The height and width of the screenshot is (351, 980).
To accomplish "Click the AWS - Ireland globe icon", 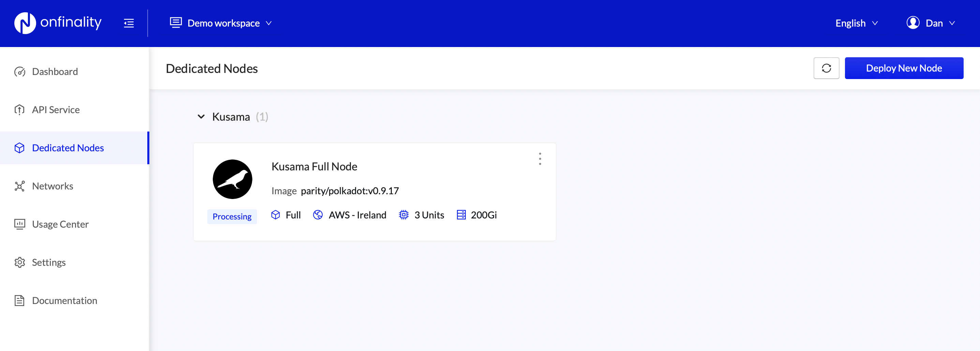I will (x=318, y=215).
